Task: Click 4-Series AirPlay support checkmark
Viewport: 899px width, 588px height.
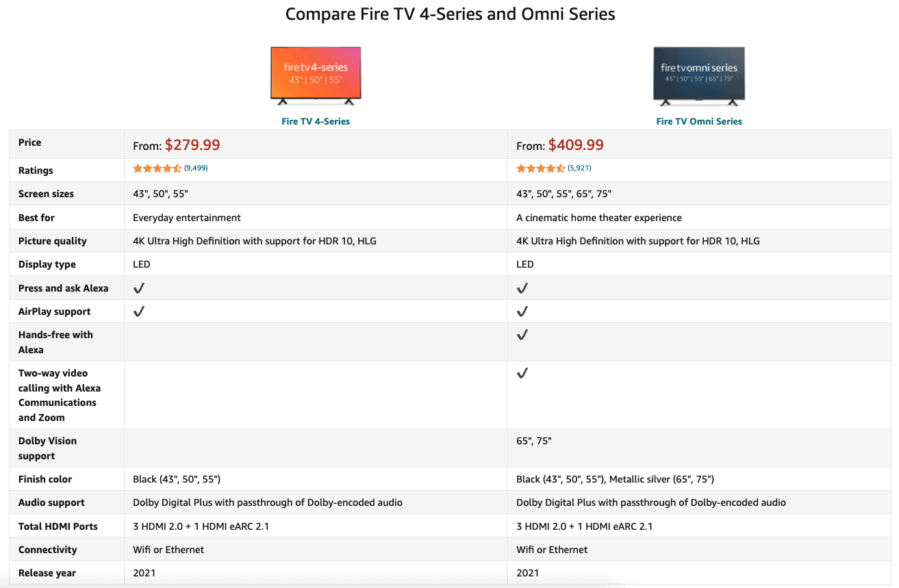Action: (x=139, y=311)
